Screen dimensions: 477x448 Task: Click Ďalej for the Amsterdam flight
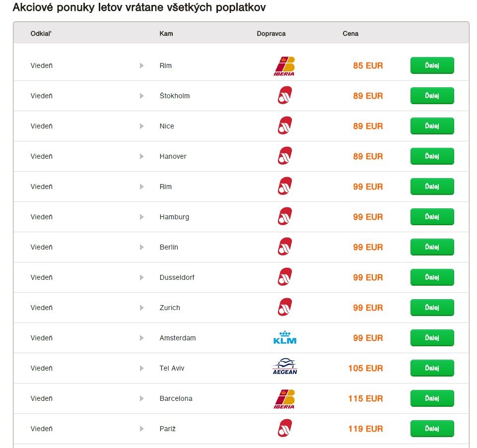pyautogui.click(x=432, y=338)
